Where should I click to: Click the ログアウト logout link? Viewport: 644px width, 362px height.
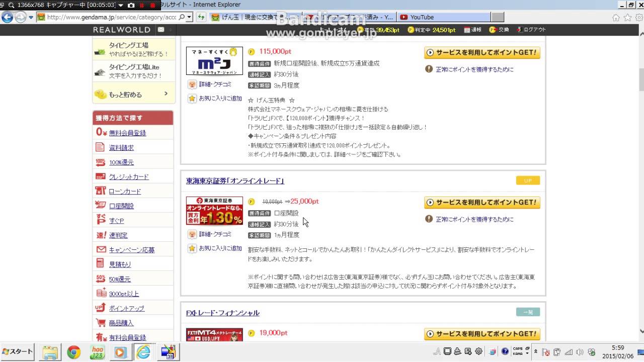tap(531, 30)
